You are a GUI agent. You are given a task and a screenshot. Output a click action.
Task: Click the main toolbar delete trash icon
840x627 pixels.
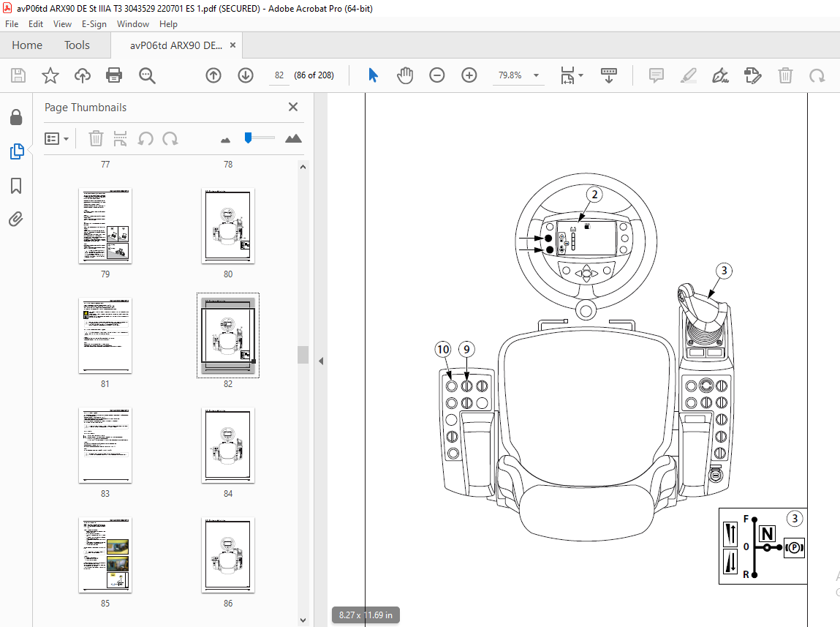(x=785, y=75)
